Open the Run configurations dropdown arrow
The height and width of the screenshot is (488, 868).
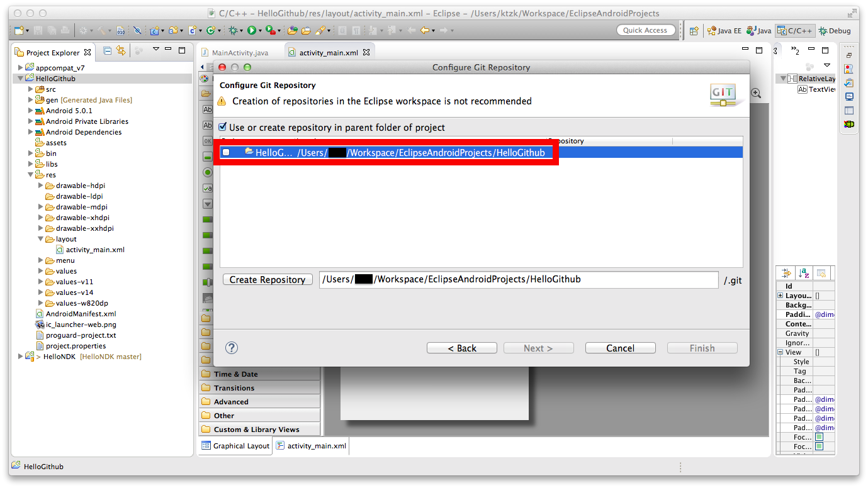click(259, 30)
